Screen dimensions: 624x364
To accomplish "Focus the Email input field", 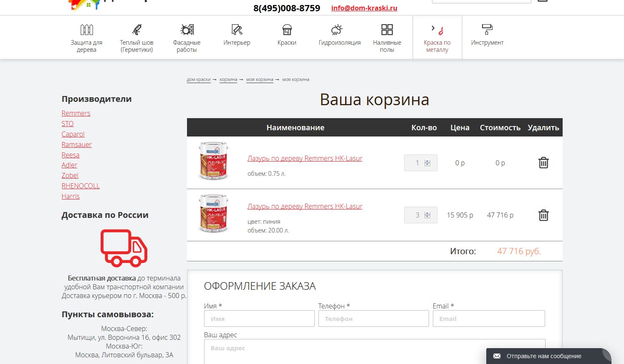I will (x=489, y=318).
